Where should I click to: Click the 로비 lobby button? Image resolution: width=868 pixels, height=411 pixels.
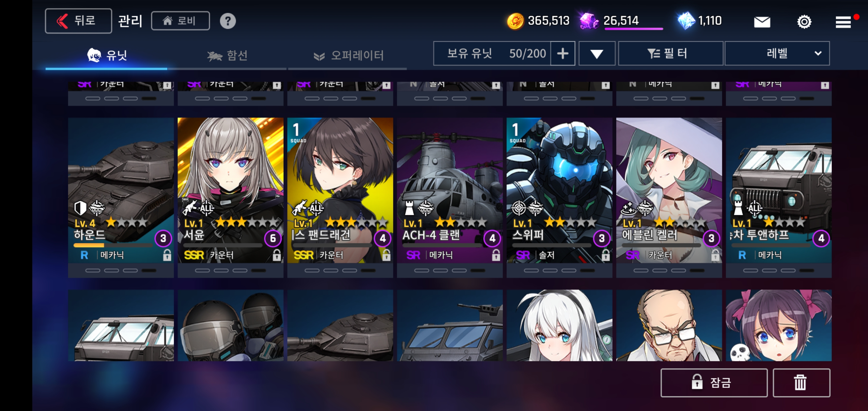(x=180, y=21)
